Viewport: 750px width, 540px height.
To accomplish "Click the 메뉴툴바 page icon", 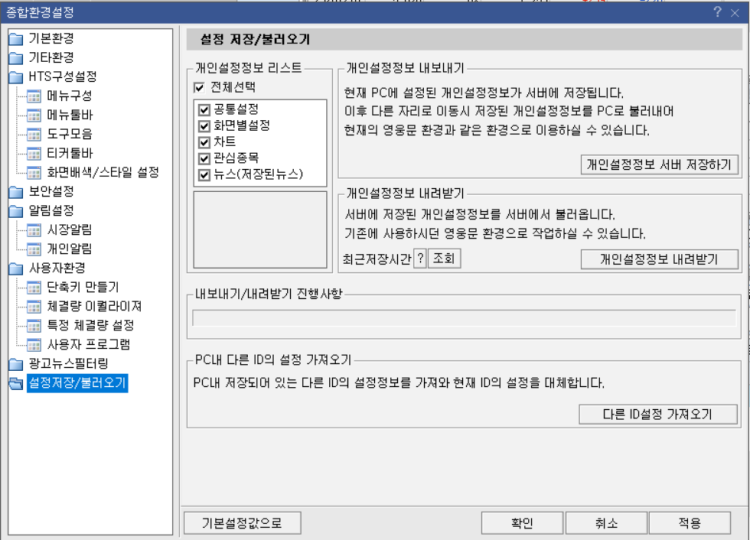I will [x=34, y=115].
